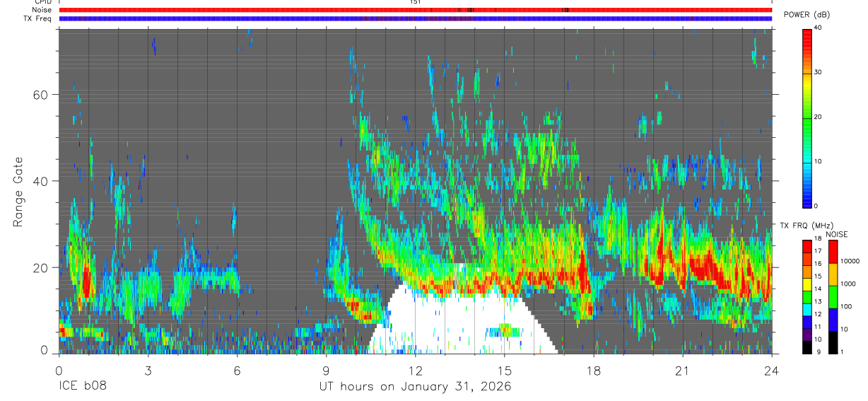Click the 9 hour tick on the UT axis
The image size is (868, 401).
coord(326,370)
